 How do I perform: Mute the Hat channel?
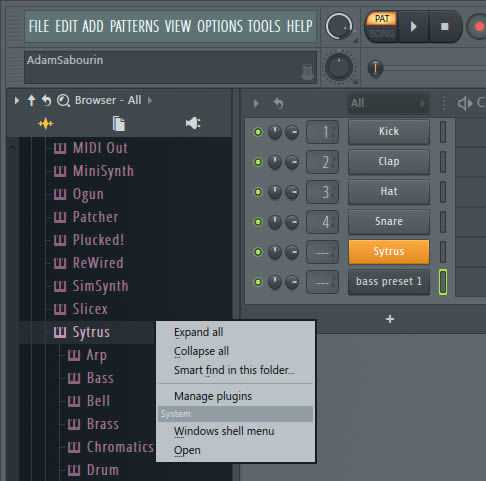(258, 192)
